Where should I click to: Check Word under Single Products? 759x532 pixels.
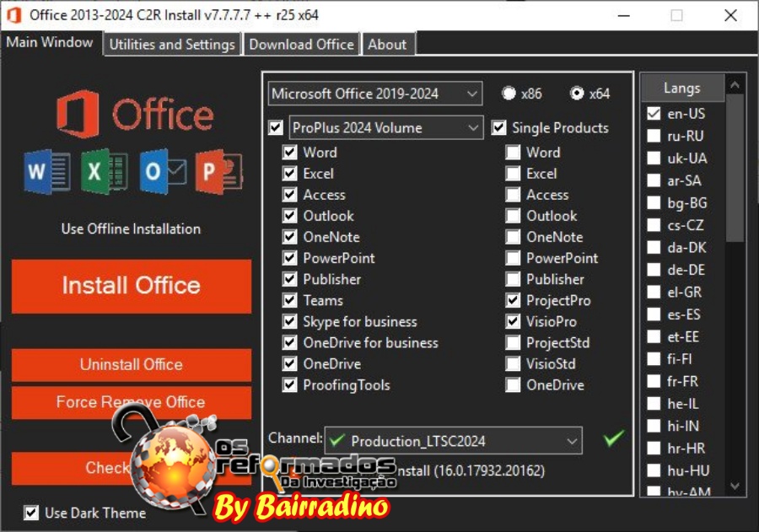coord(513,153)
